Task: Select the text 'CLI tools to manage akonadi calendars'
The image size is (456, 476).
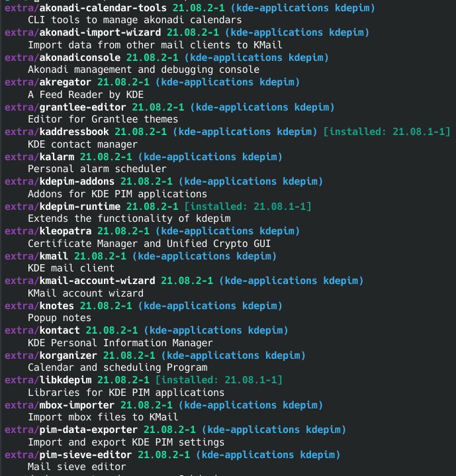Action: click(135, 20)
